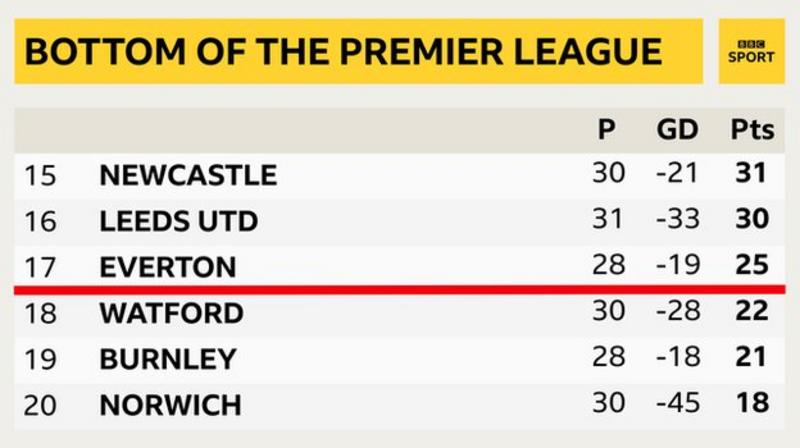Image resolution: width=800 pixels, height=448 pixels.
Task: Select the Pts column header
Action: pyautogui.click(x=753, y=129)
